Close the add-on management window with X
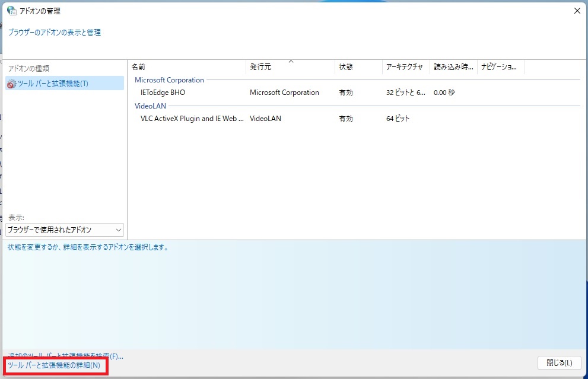 (x=577, y=11)
